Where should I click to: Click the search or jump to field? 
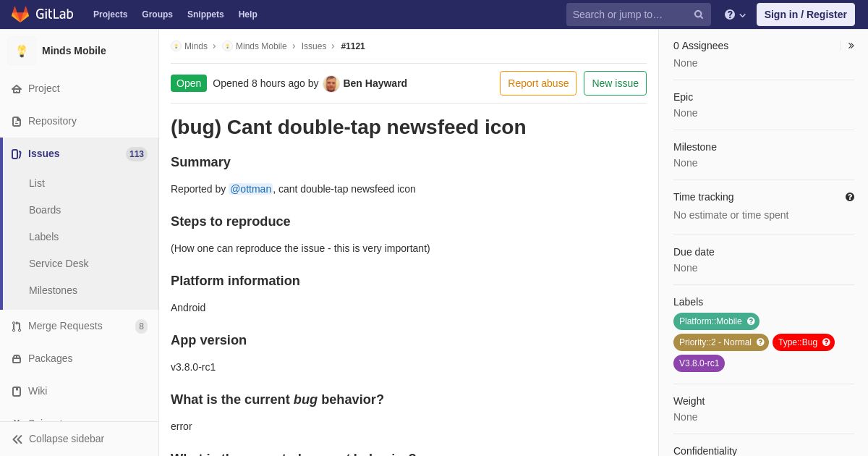tap(639, 14)
